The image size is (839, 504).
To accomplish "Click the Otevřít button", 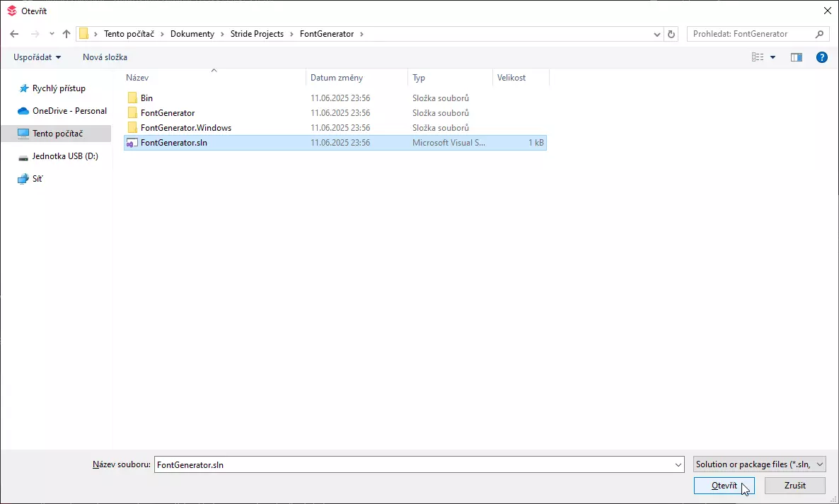I will click(724, 486).
